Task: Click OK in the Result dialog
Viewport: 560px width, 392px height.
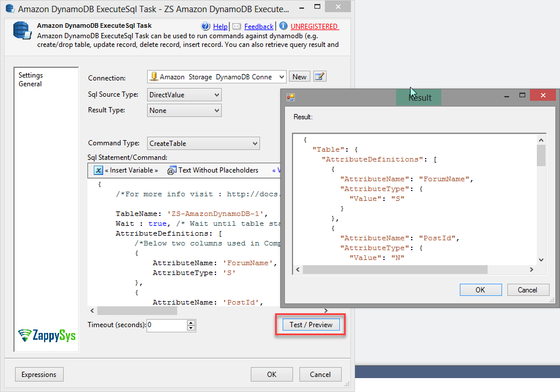Action: click(480, 290)
